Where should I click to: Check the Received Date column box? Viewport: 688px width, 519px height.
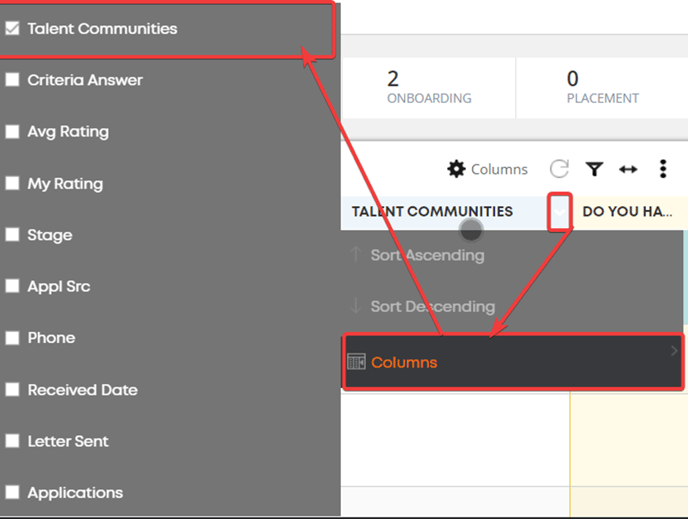[12, 390]
